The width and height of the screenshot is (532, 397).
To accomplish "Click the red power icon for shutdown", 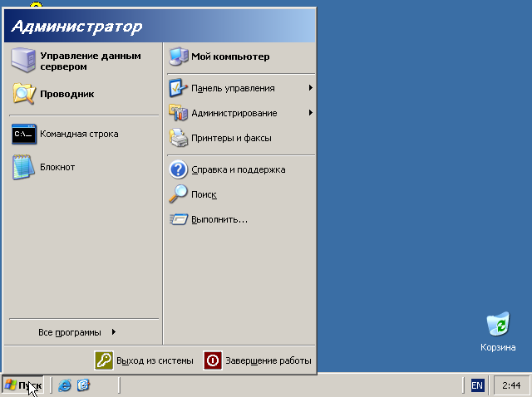I will [213, 360].
